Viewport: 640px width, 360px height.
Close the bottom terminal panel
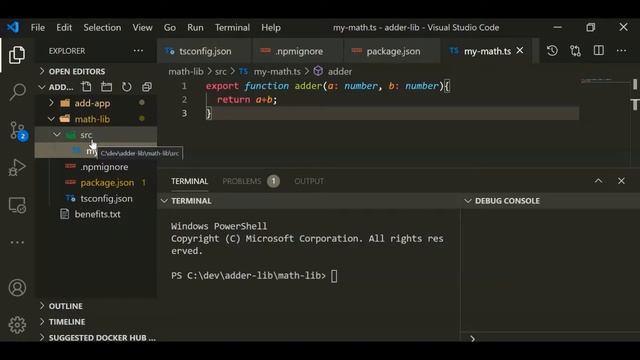click(x=621, y=181)
